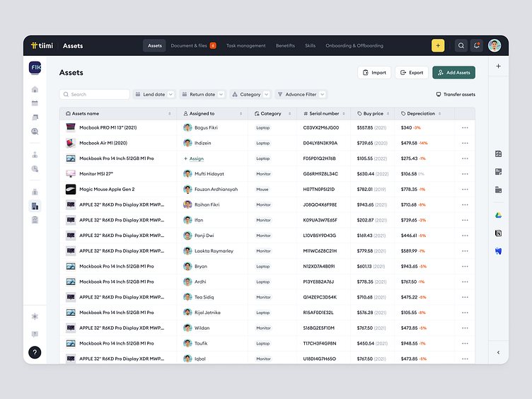
Task: Open the Notion integration icon
Action: (x=498, y=233)
